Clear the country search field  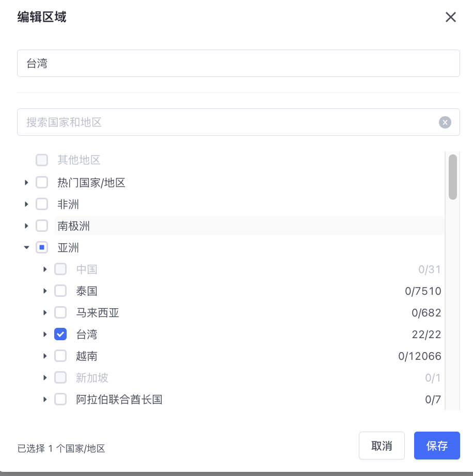(445, 122)
